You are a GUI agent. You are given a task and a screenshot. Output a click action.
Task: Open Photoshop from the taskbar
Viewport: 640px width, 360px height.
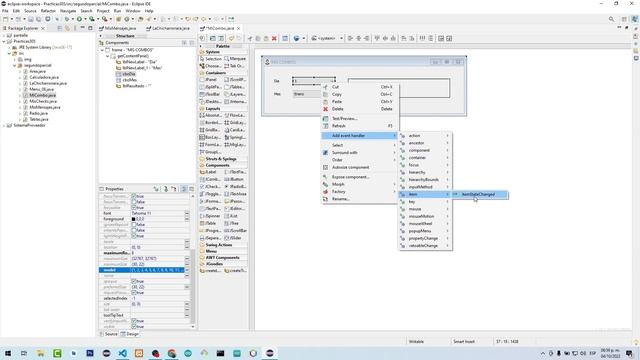pos(90,353)
